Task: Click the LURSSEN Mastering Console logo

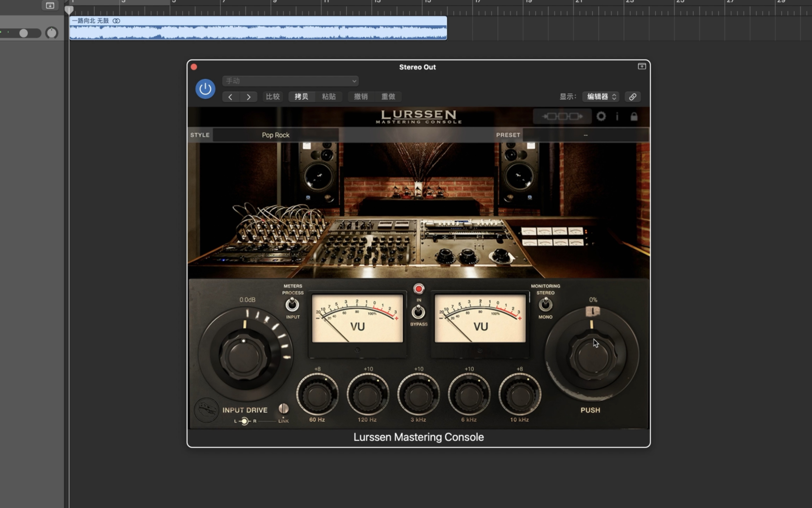Action: click(418, 117)
